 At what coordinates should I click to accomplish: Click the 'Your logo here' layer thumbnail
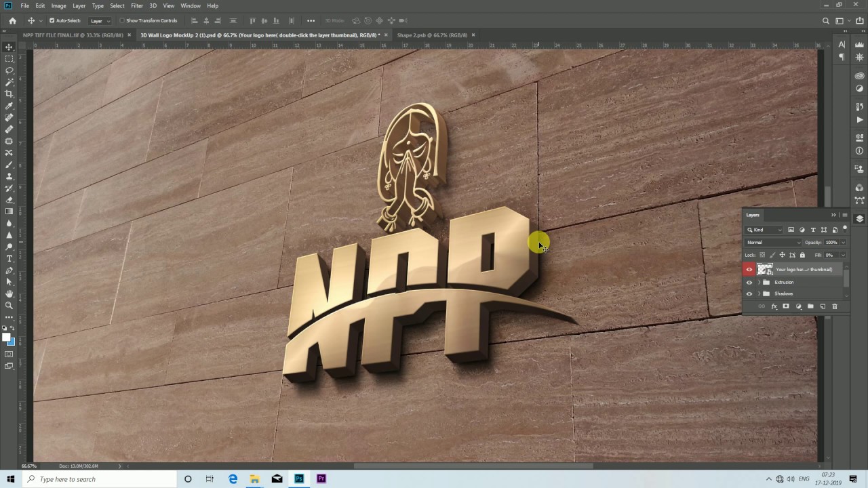click(x=765, y=269)
